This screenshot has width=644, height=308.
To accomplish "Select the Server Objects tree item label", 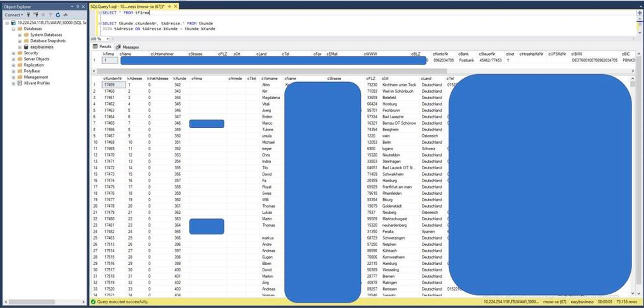I will [x=37, y=59].
